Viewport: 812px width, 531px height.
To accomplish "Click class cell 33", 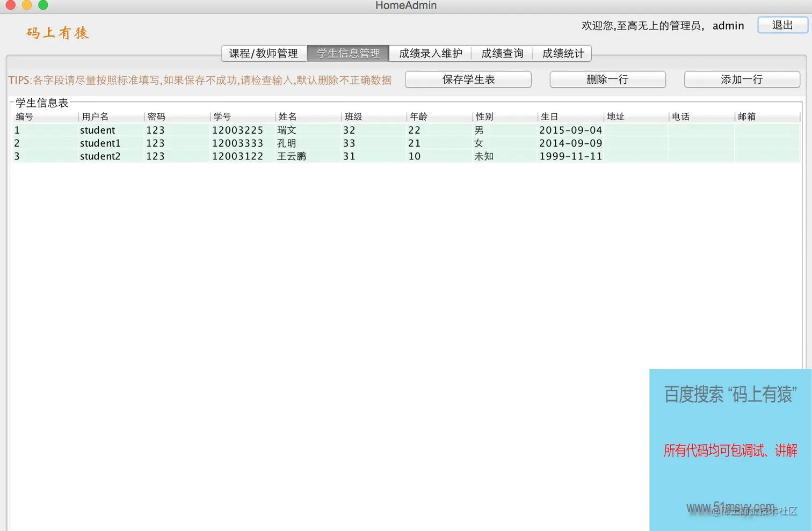I will click(x=374, y=143).
